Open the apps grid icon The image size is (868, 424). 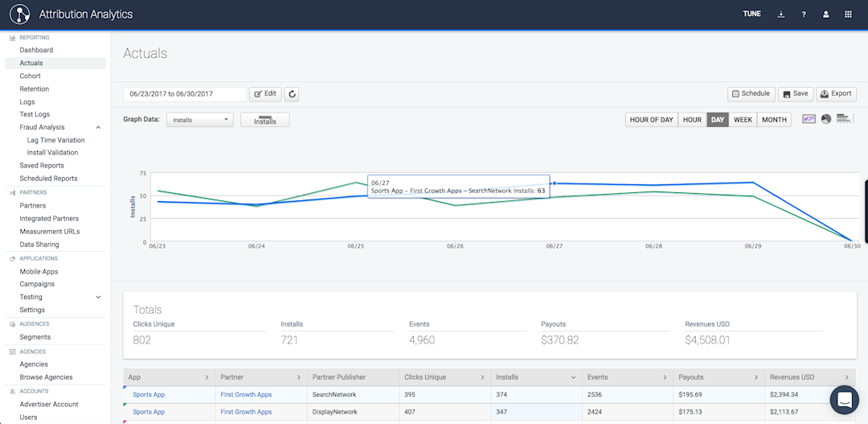point(848,14)
